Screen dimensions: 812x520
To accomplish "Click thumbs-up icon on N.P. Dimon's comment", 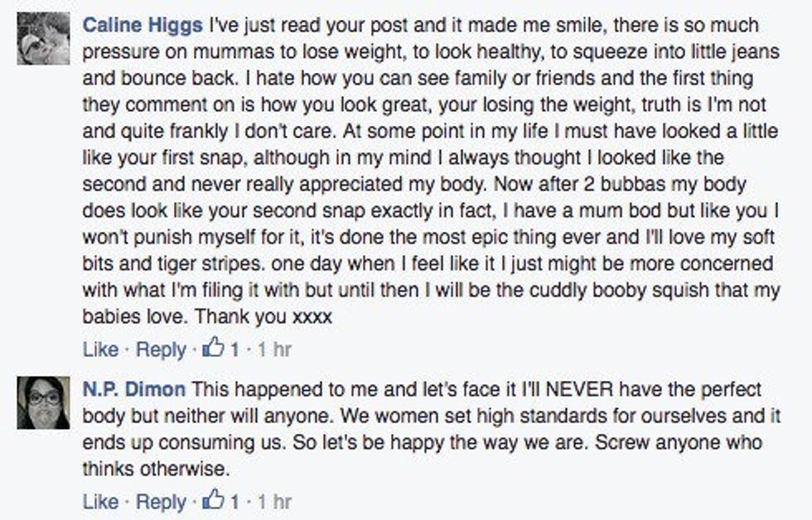I will click(213, 501).
